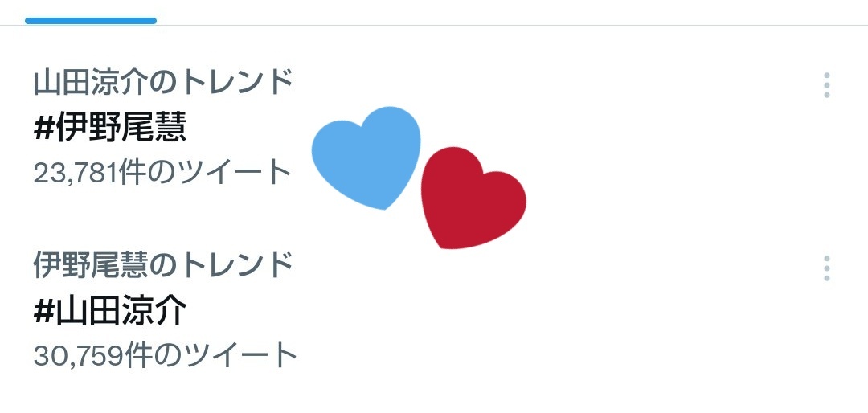Image resolution: width=868 pixels, height=413 pixels.
Task: Select the 30,759件のツイート count text
Action: [x=166, y=355]
